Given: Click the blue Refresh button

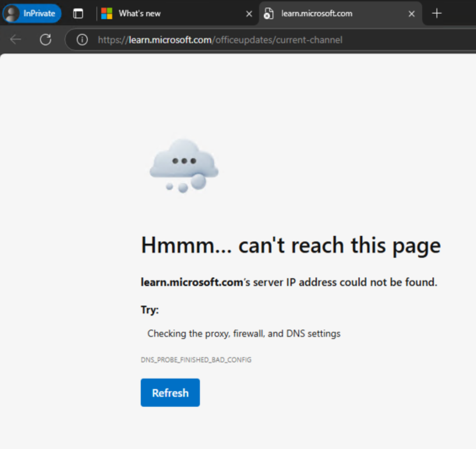Looking at the screenshot, I should tap(170, 392).
